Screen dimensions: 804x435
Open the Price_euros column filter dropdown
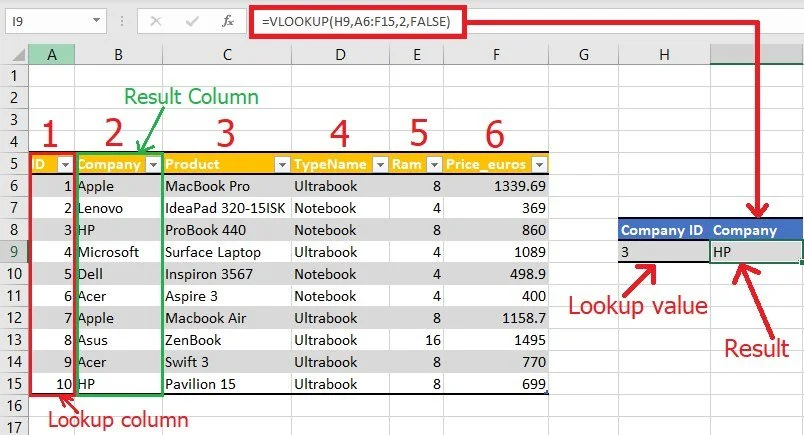539,165
